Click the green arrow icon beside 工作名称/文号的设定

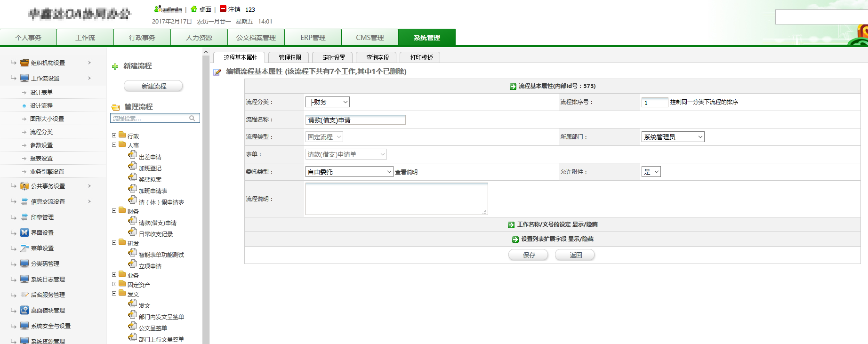[511, 225]
